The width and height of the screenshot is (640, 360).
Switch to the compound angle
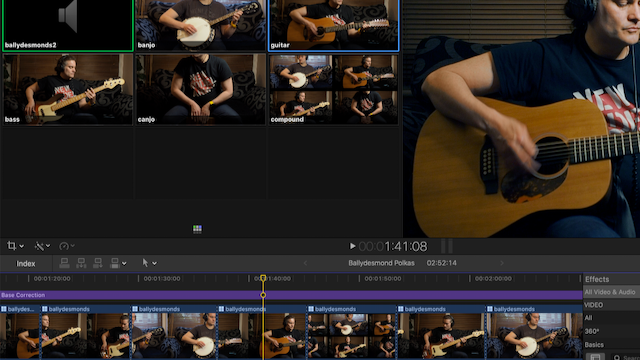tap(333, 89)
